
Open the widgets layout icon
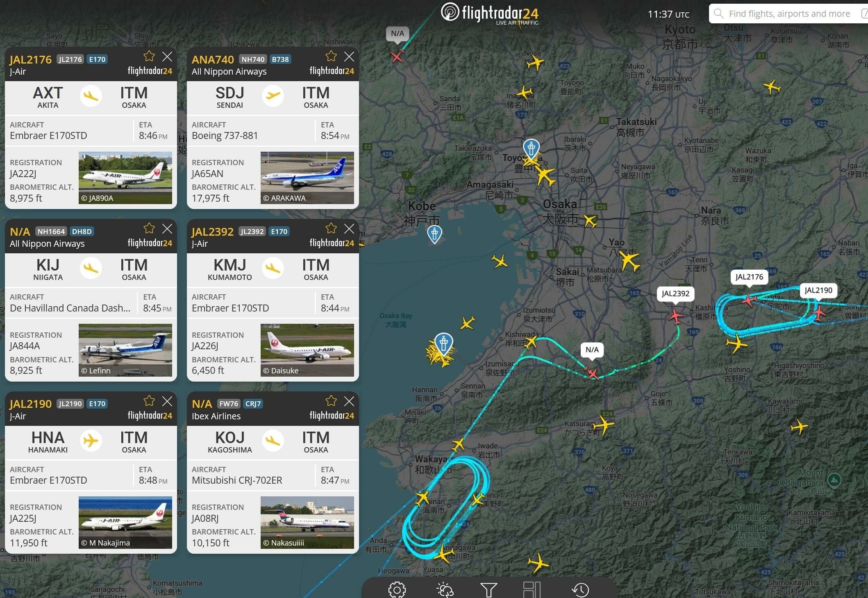[x=532, y=590]
